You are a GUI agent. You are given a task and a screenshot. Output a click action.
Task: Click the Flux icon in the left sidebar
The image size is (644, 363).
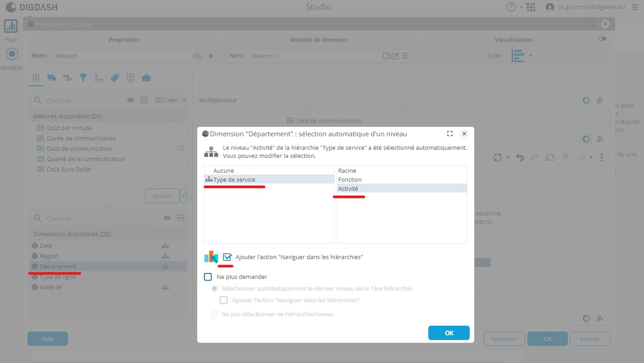(11, 27)
